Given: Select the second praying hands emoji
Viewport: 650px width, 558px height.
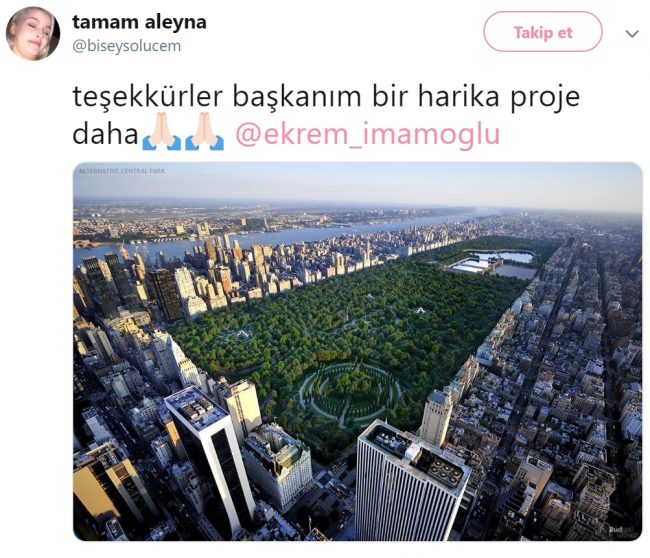Looking at the screenshot, I should (x=204, y=131).
